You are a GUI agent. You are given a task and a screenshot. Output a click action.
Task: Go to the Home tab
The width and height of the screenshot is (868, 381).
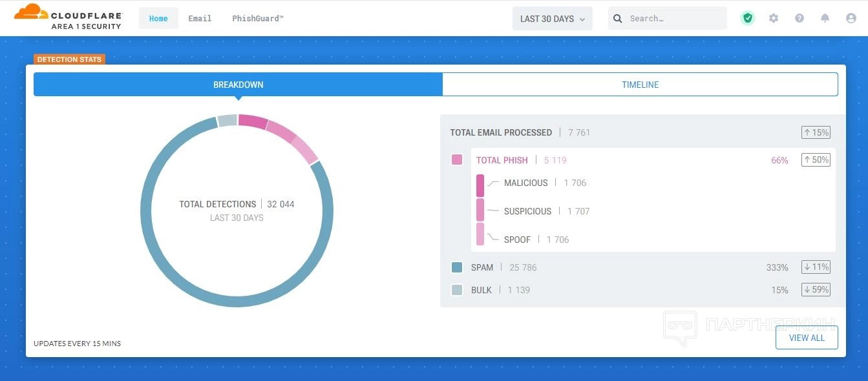click(x=158, y=18)
